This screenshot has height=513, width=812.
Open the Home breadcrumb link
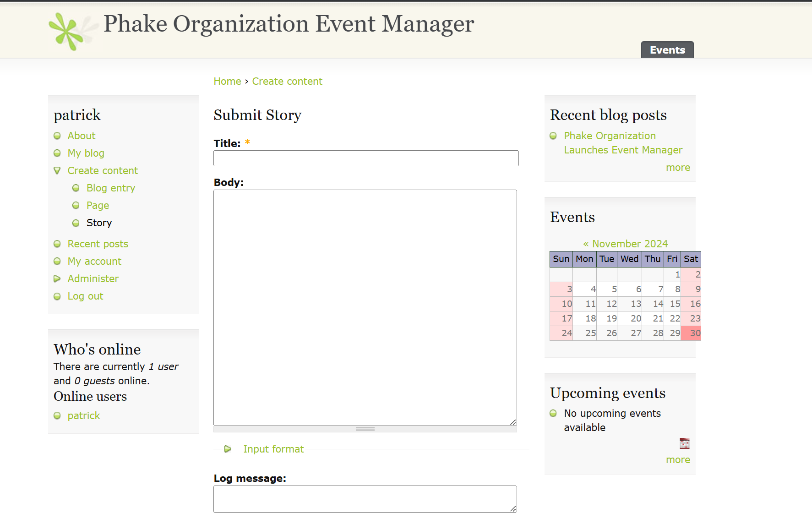click(x=227, y=82)
